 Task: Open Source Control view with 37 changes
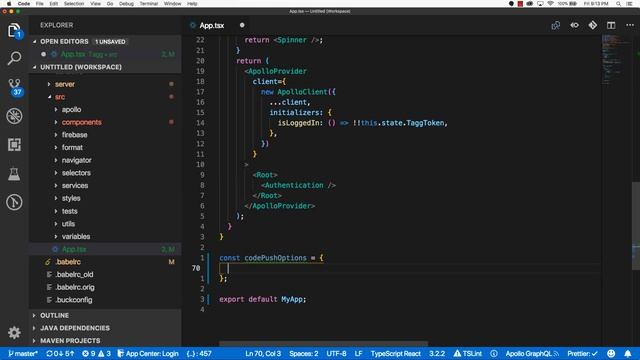tap(15, 87)
